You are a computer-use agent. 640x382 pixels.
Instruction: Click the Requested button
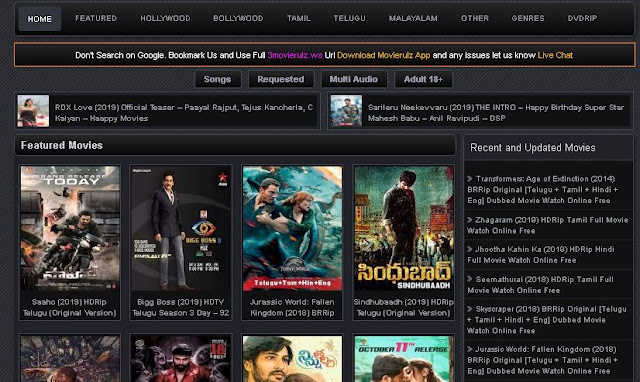click(281, 79)
